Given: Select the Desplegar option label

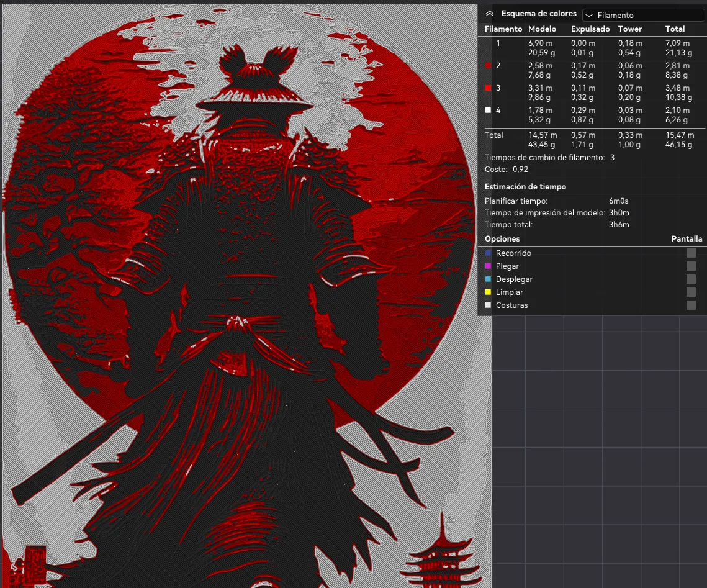Looking at the screenshot, I should [514, 279].
